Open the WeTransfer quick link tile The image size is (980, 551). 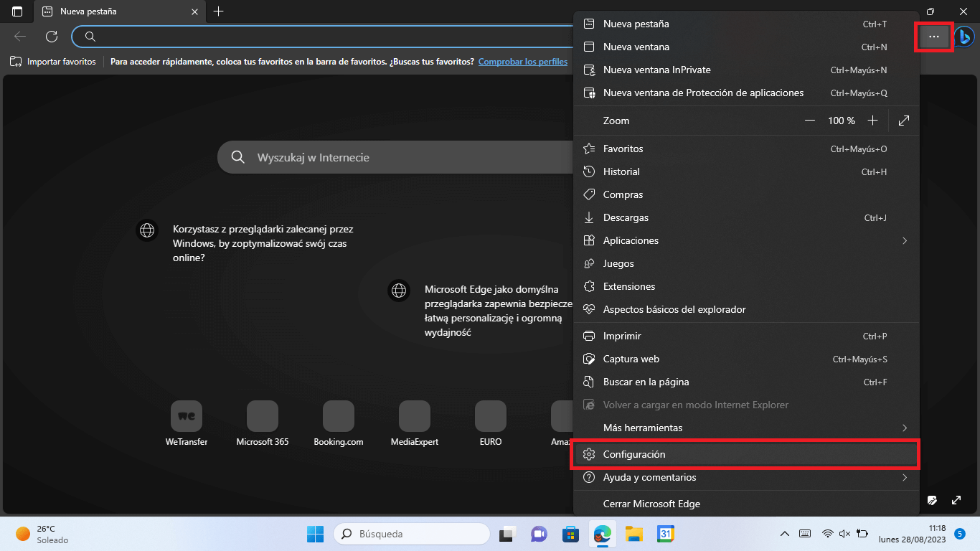tap(187, 425)
